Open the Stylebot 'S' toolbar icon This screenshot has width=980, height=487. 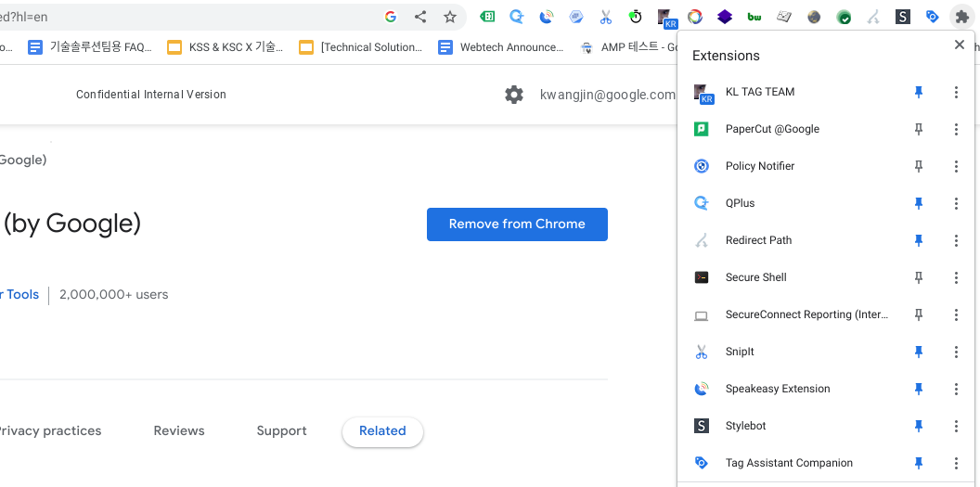[902, 17]
